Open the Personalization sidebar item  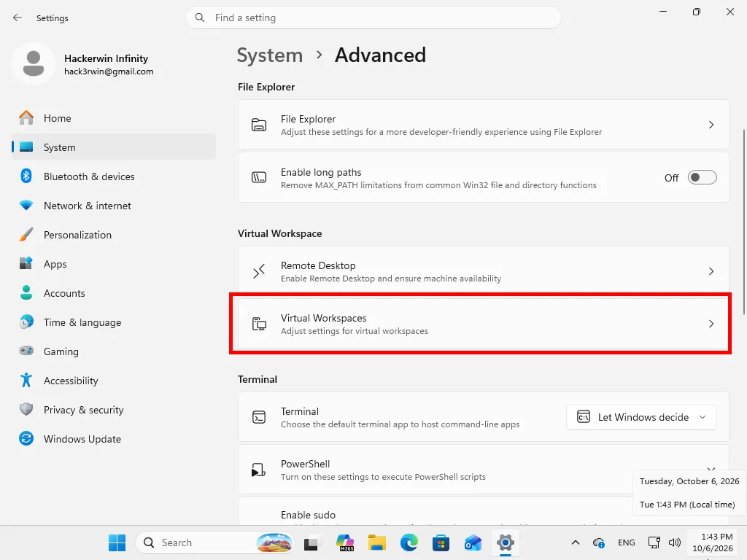[114, 234]
